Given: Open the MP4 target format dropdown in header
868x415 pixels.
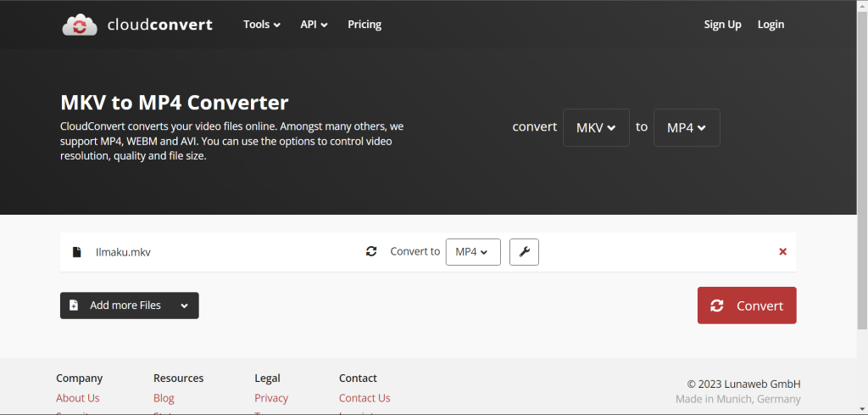Looking at the screenshot, I should (687, 127).
